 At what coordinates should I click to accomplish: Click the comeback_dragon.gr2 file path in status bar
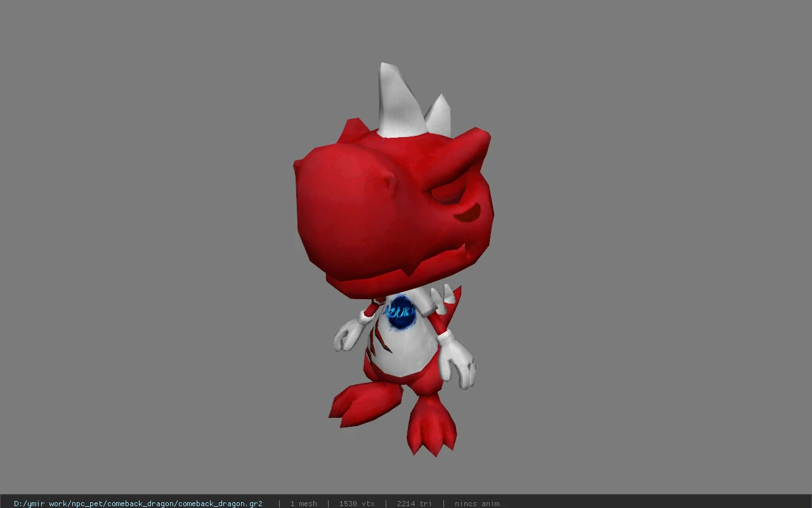tap(138, 504)
